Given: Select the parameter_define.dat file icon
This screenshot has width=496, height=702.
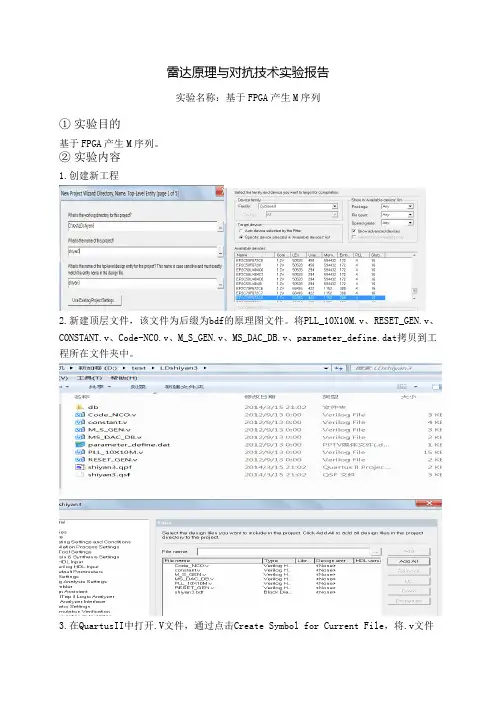Looking at the screenshot, I should 80,445.
